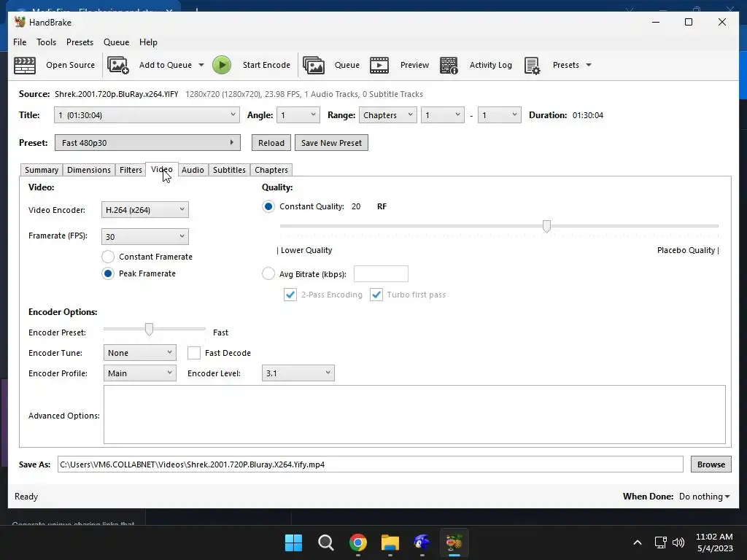
Task: Select Peak Framerate option
Action: pos(108,273)
